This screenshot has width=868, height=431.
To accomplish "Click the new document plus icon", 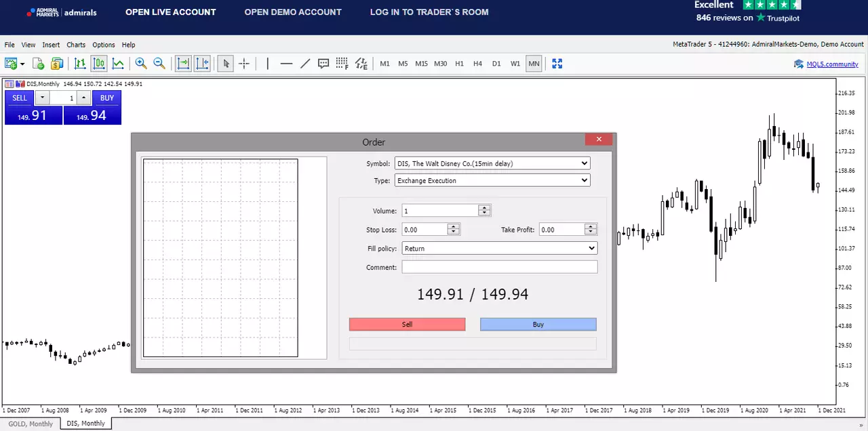I will pyautogui.click(x=39, y=64).
